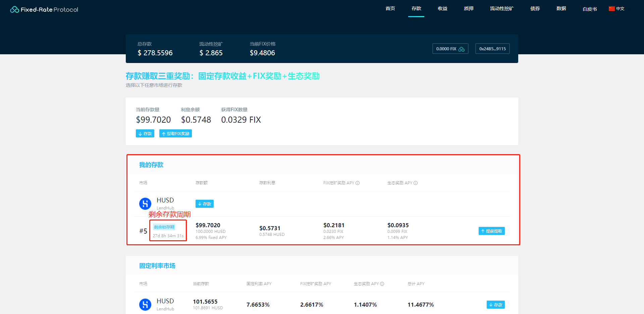Image resolution: width=644 pixels, height=314 pixels.
Task: Open the 债券 nav item
Action: pos(535,9)
